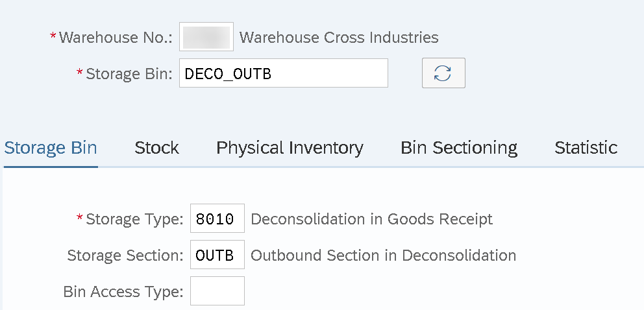Click the Storage Type field showing 8010
Viewport: 644px width, 310px height.
(217, 219)
